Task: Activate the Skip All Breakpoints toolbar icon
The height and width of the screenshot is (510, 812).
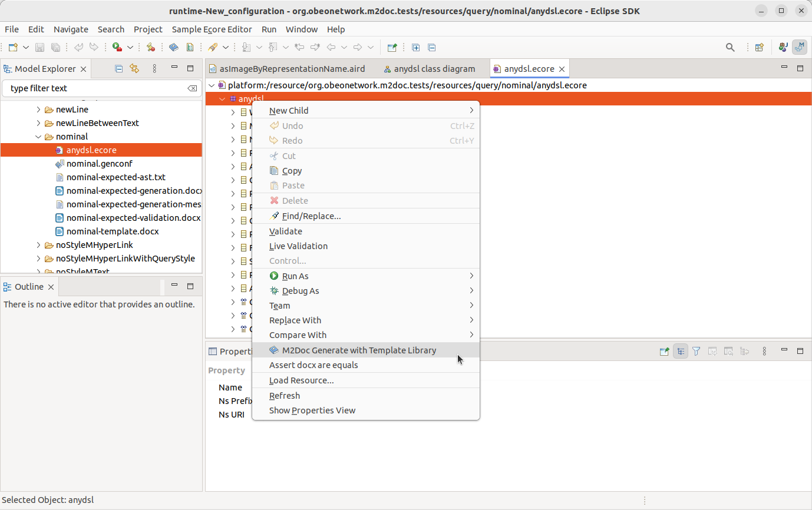Action: coord(150,47)
